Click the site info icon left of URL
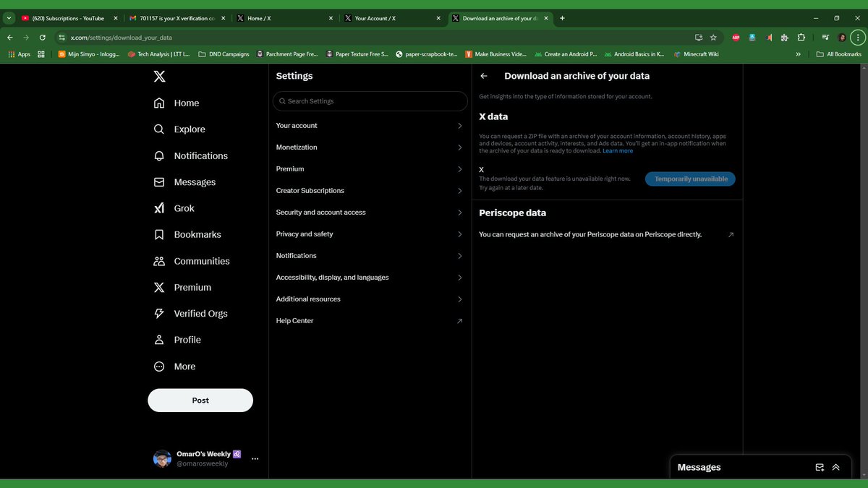 [x=62, y=37]
